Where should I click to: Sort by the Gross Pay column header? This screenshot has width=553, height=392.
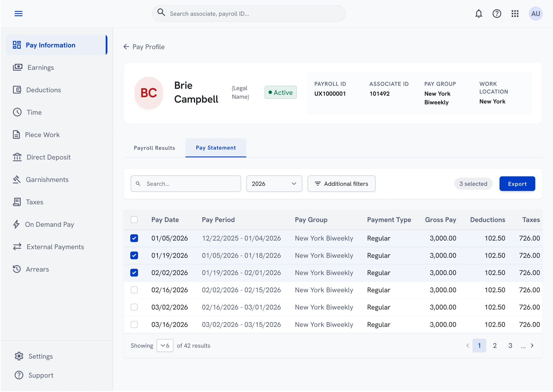coord(441,220)
